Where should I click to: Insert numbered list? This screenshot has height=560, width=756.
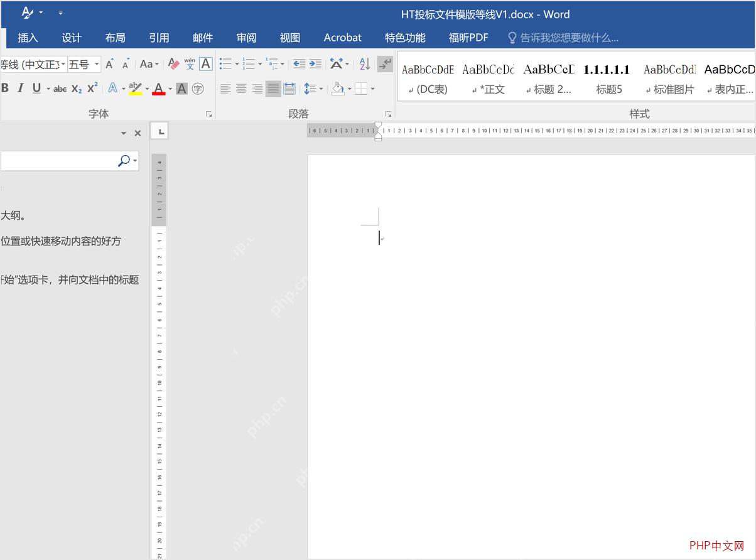click(249, 64)
